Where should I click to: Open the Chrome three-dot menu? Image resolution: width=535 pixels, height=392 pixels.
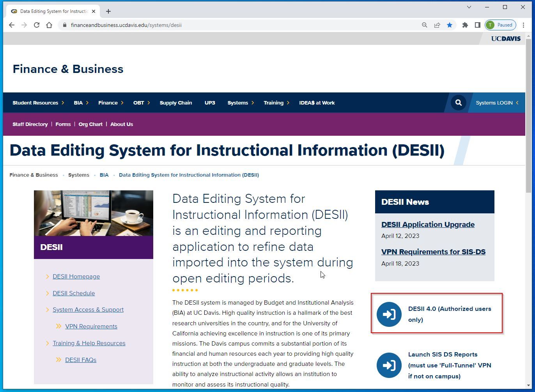tap(524, 25)
